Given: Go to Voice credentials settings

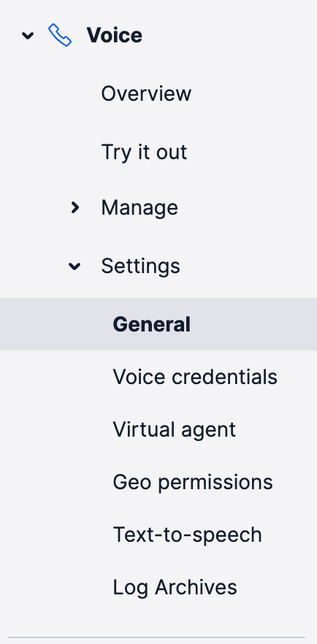Looking at the screenshot, I should click(x=195, y=377).
